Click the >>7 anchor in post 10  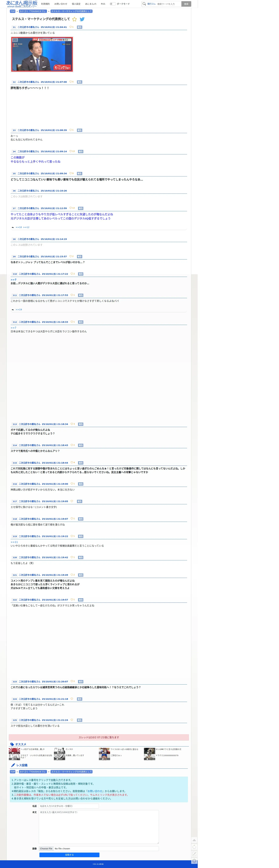pos(14,280)
